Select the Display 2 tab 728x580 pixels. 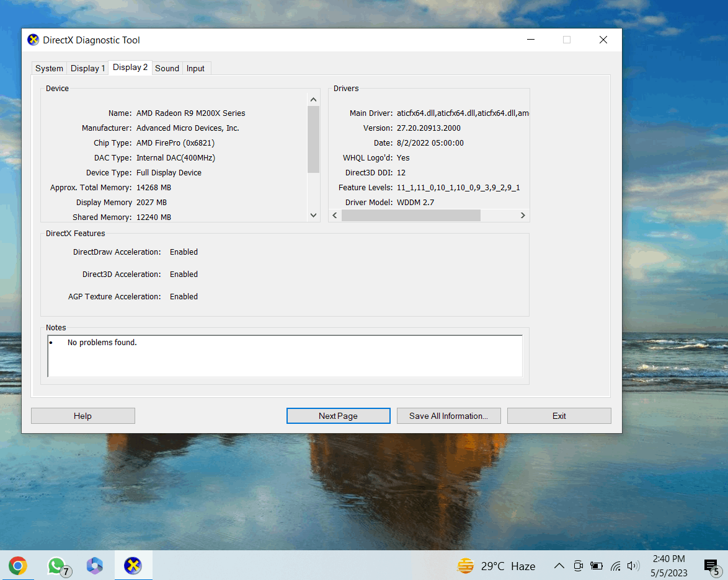130,68
